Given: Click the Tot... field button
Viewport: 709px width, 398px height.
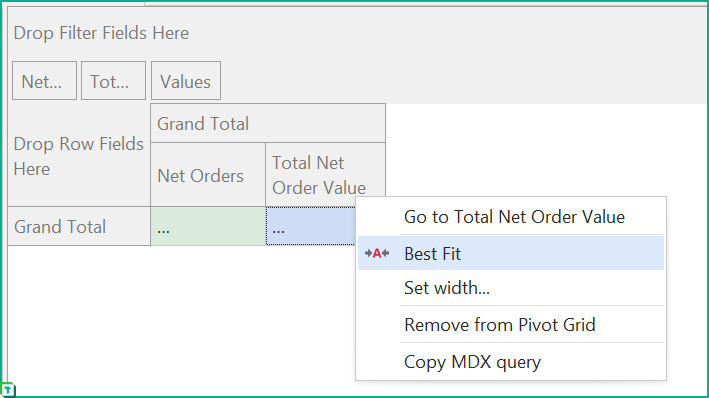Looking at the screenshot, I should (x=113, y=81).
